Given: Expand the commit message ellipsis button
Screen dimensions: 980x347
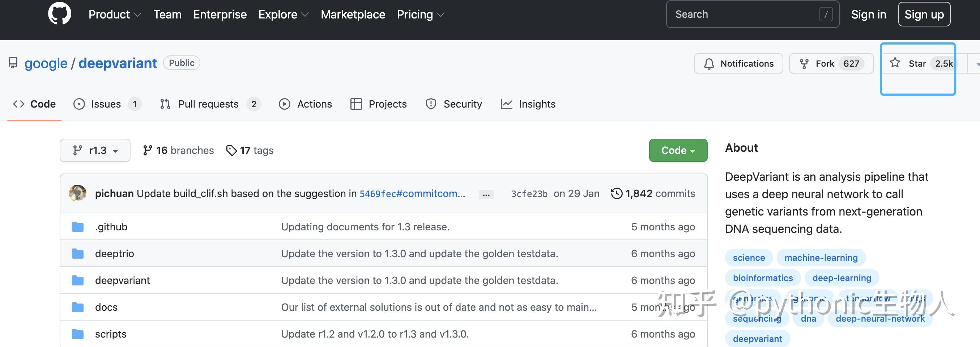Looking at the screenshot, I should tap(486, 194).
